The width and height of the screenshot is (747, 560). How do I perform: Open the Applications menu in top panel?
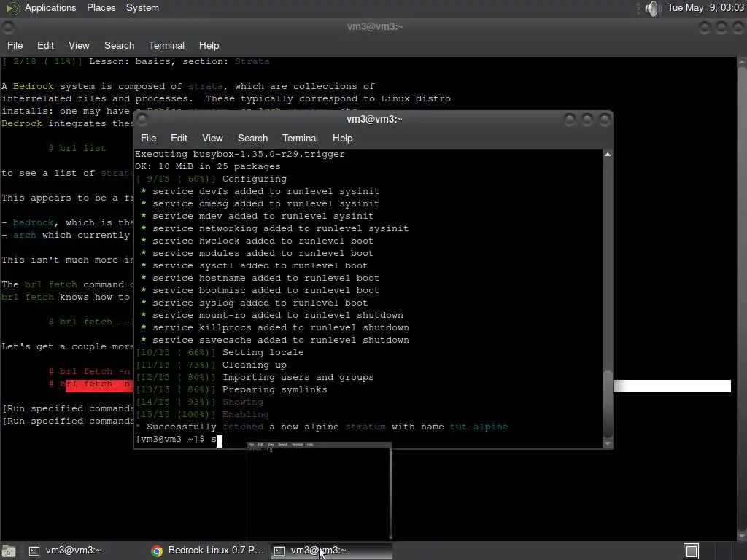(50, 7)
